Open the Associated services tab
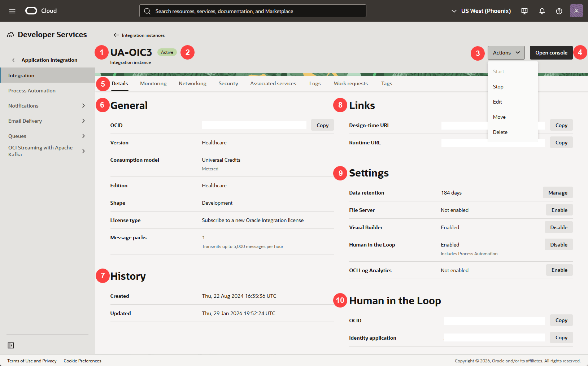Screen dimensions: 588x366 (x=273, y=83)
